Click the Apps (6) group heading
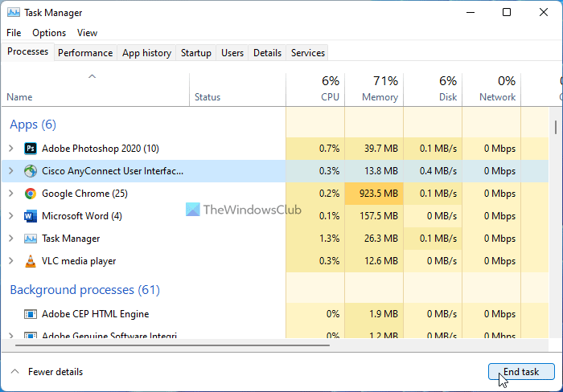Image resolution: width=563 pixels, height=392 pixels. (33, 125)
